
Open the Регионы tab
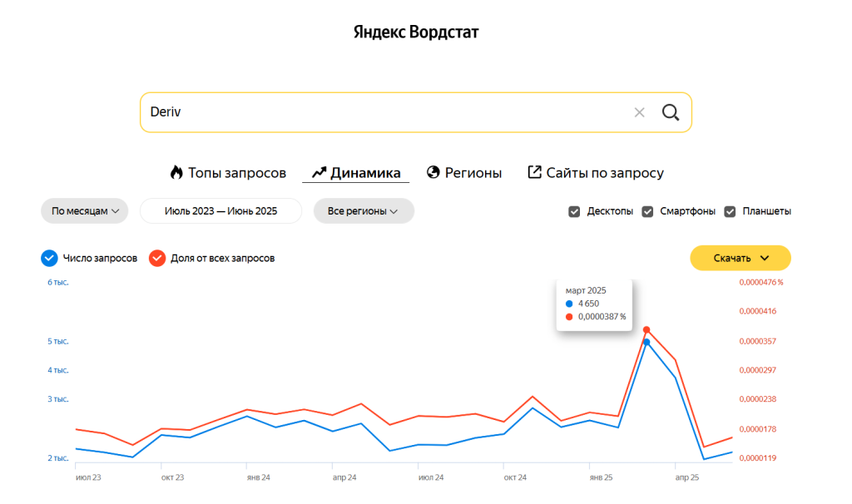point(473,173)
